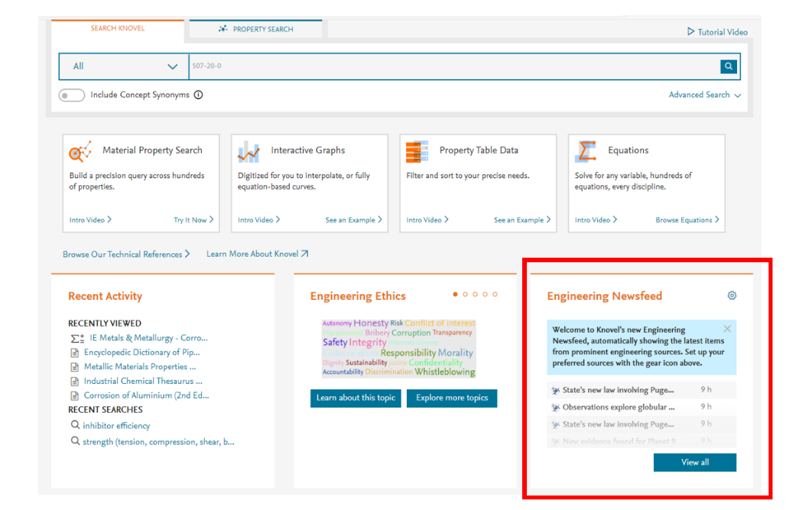Click Try It Now link
This screenshot has width=812, height=510.
point(193,220)
